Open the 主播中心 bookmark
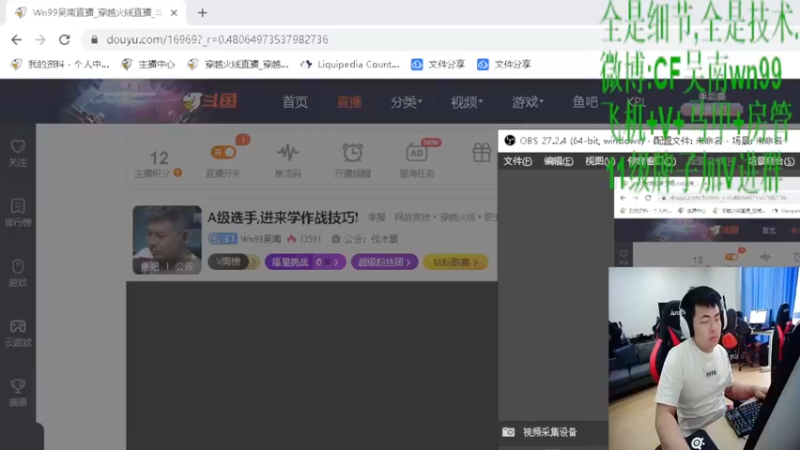This screenshot has width=800, height=450. (148, 64)
